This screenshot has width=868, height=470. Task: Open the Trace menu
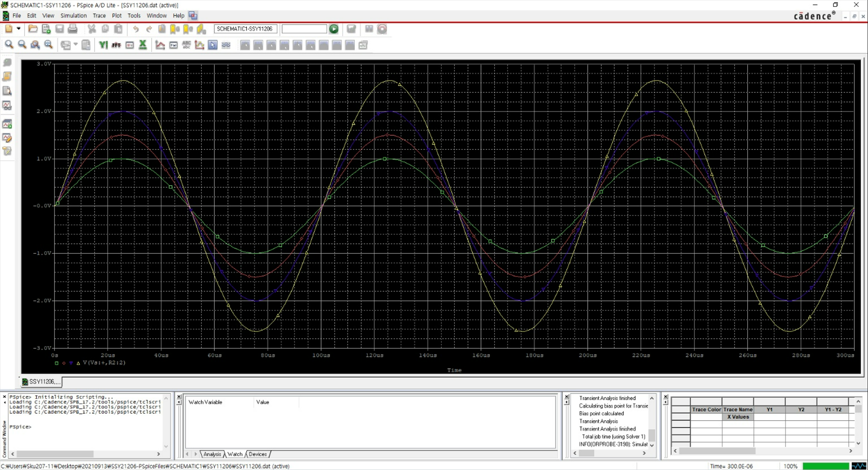click(99, 16)
